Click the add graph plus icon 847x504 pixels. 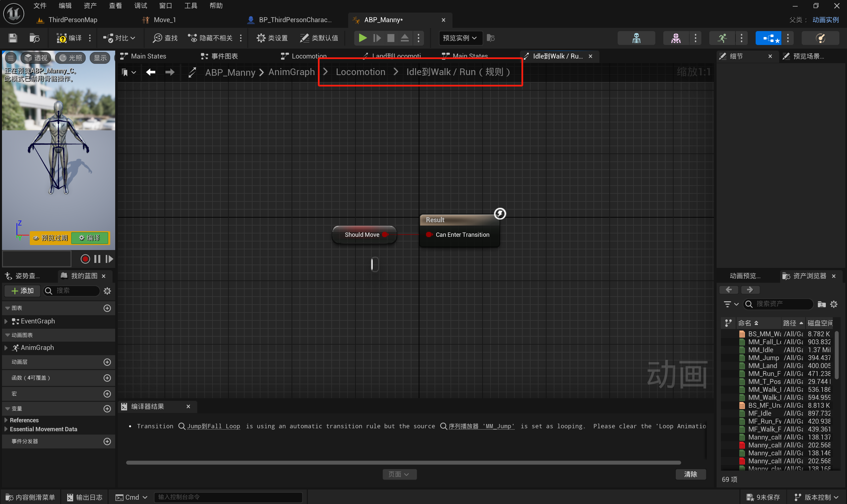pos(107,308)
